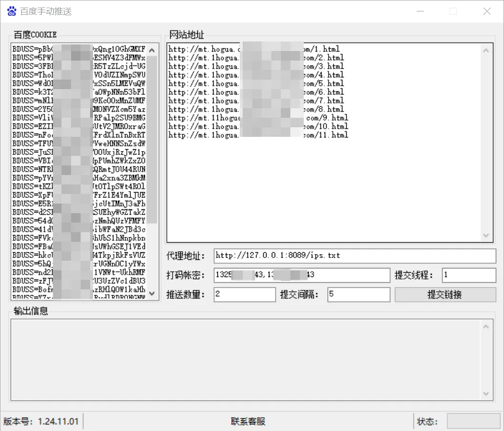Select the URL line ending in /2.html
Viewport: 504px width, 431px height.
pyautogui.click(x=256, y=58)
